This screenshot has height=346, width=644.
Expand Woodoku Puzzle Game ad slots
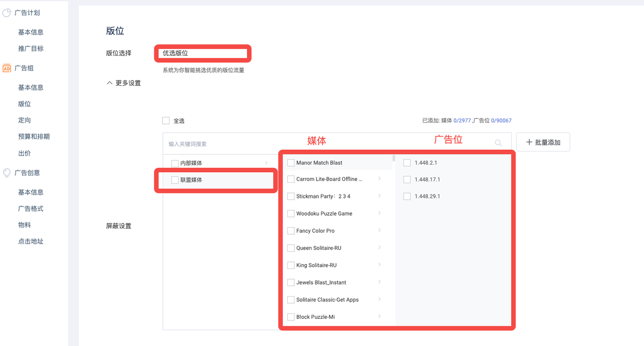[379, 213]
